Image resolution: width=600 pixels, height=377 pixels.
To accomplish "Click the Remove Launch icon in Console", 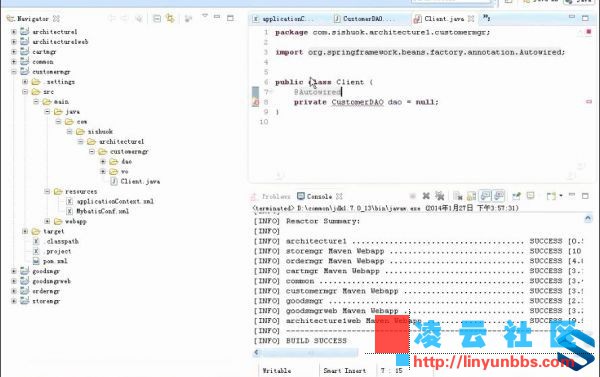I will point(426,196).
